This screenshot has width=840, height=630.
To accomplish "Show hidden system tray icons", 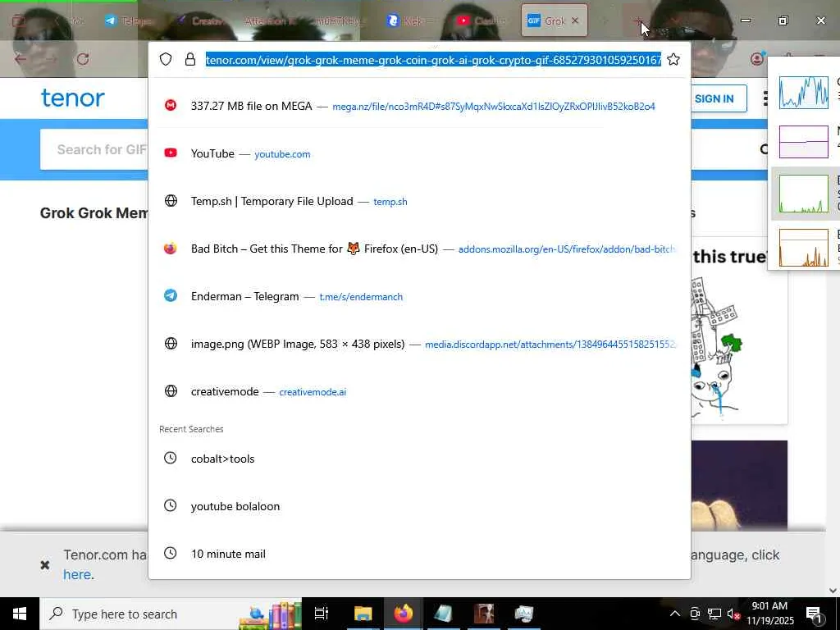I will coord(675,614).
